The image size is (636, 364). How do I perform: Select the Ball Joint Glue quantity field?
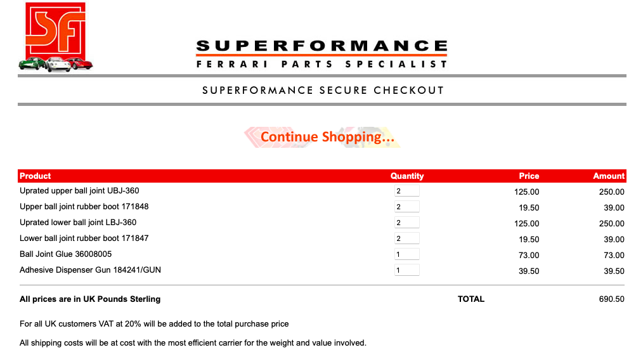pos(407,254)
